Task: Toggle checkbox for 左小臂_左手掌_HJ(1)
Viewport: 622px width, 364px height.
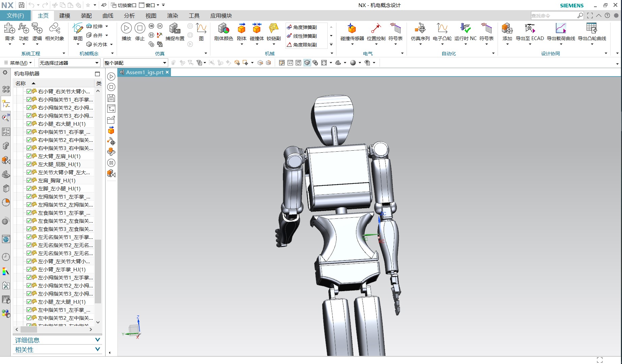Action: 29,269
